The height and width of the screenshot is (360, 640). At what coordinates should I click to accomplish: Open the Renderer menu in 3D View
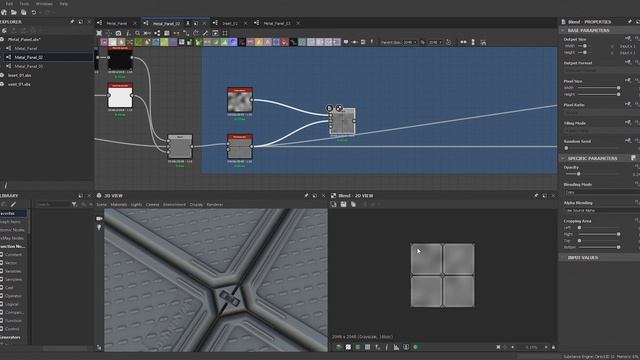click(x=215, y=204)
